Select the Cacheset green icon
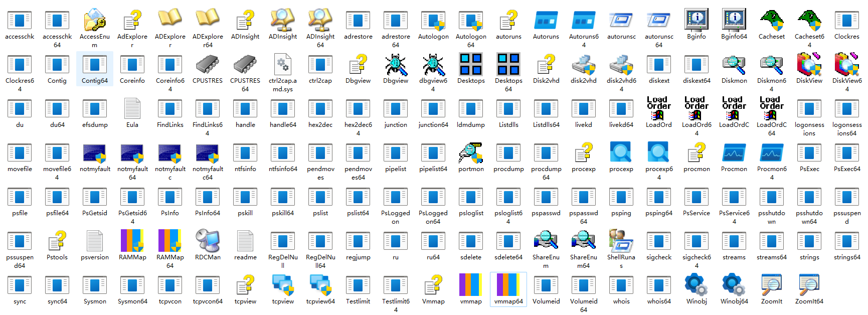 click(771, 21)
